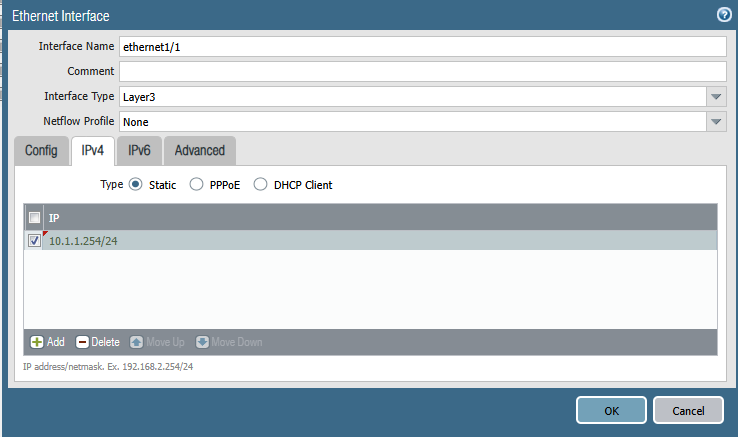Delete the selected IP entry
738x437 pixels.
pos(98,342)
